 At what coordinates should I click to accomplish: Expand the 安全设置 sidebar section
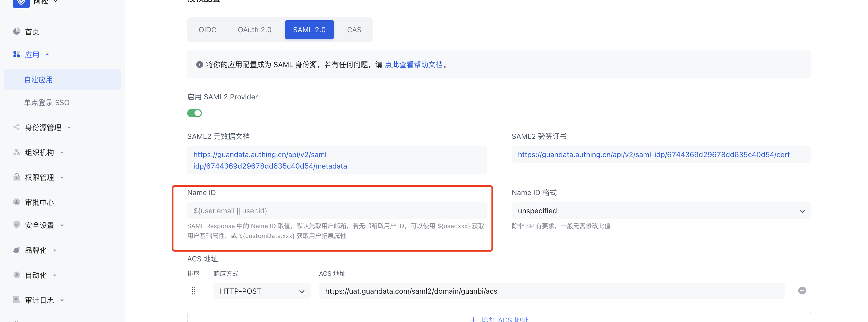pyautogui.click(x=62, y=226)
